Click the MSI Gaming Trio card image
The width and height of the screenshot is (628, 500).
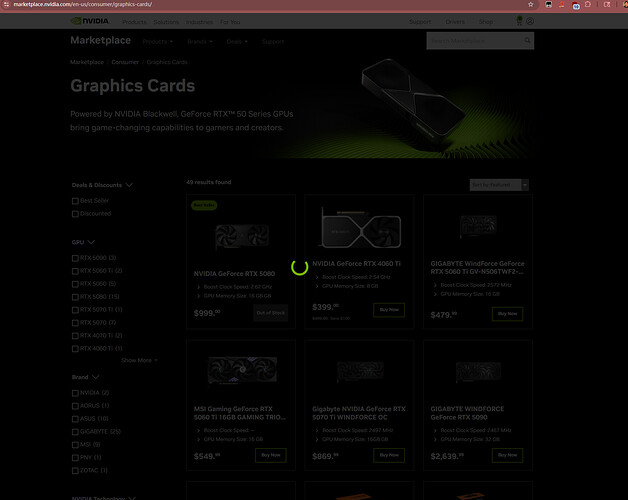[242, 370]
